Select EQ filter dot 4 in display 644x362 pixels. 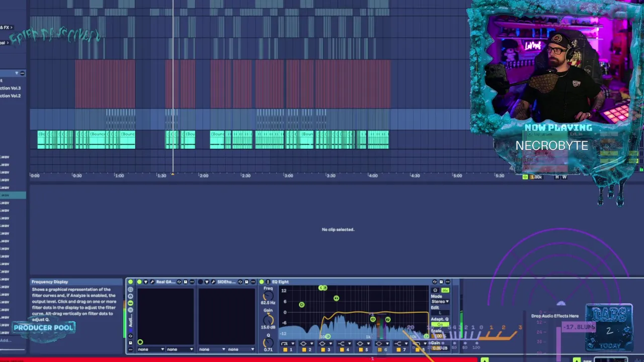pos(302,305)
